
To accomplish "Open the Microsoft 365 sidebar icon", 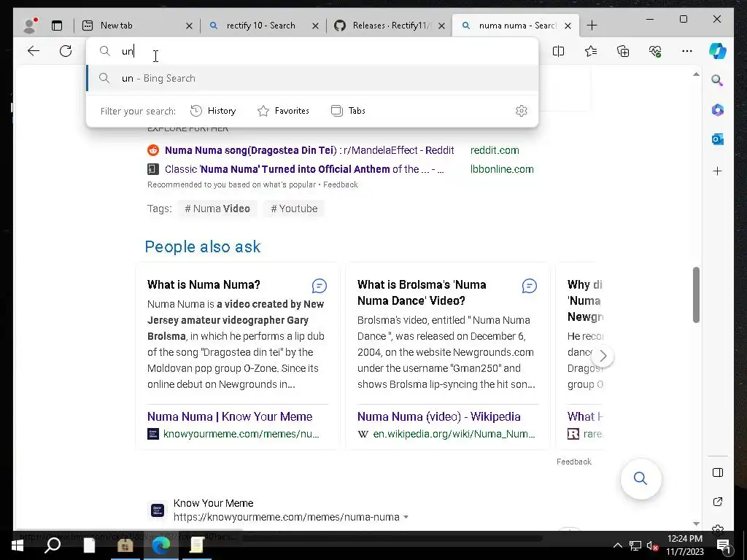I will (718, 110).
